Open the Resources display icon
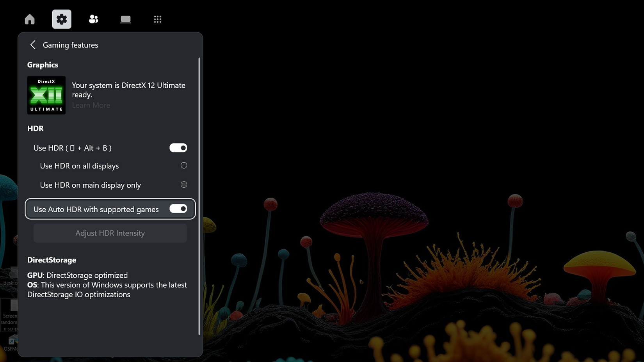 coord(126,19)
